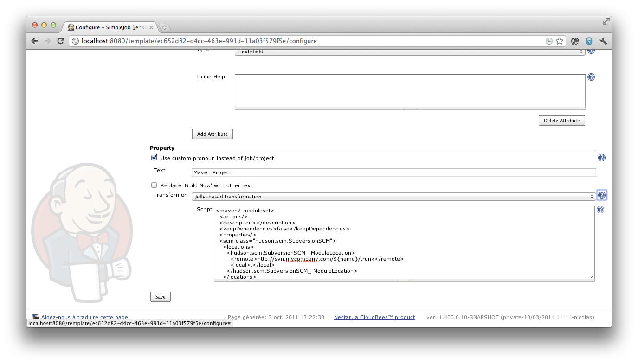638x364 pixels.
Task: Click resize handle below Script textarea
Action: click(404, 280)
